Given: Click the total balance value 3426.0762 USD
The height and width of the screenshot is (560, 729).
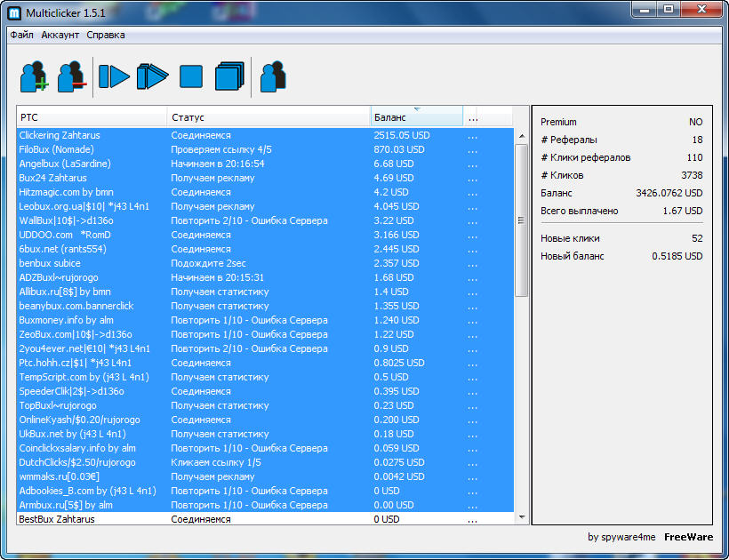Looking at the screenshot, I should pyautogui.click(x=669, y=193).
